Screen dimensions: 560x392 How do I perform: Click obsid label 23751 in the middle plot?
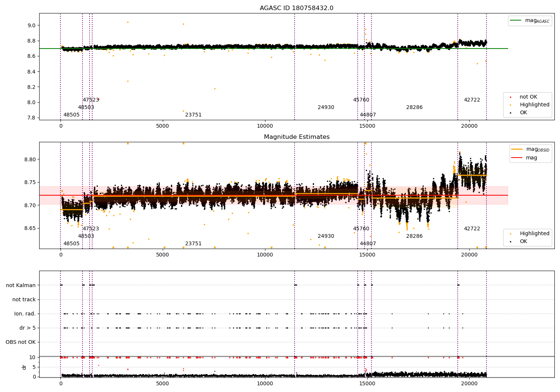pos(193,244)
